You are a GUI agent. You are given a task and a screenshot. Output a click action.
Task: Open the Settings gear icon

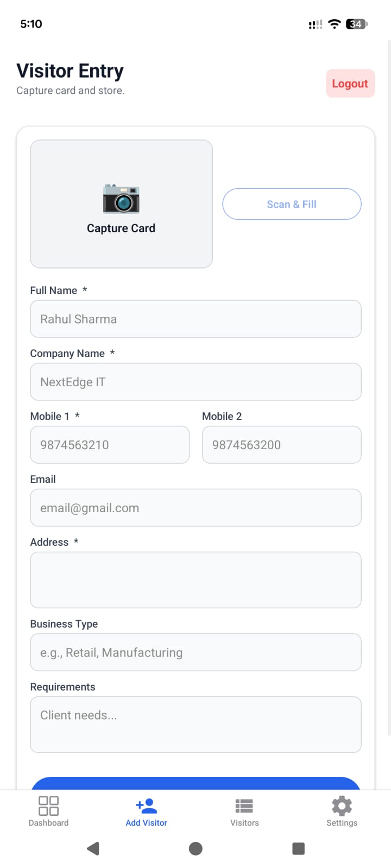point(342,806)
